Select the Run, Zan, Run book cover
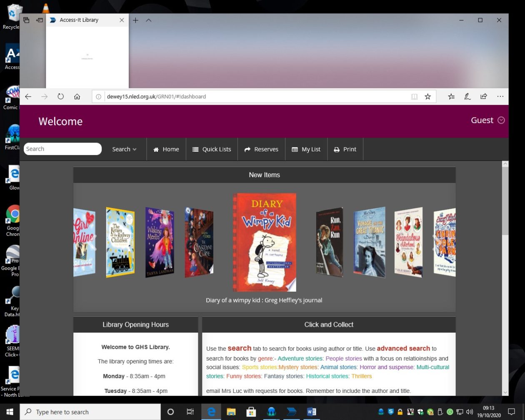This screenshot has width=525, height=420. (x=329, y=242)
